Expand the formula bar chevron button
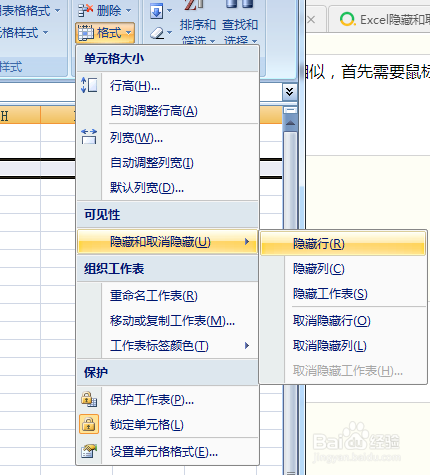The width and height of the screenshot is (430, 475). [x=290, y=92]
